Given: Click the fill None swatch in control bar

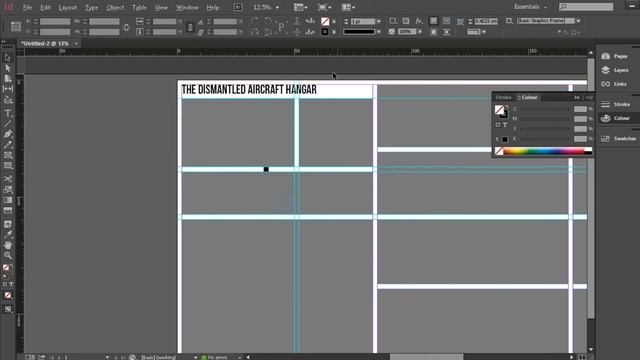Looking at the screenshot, I should (x=325, y=21).
